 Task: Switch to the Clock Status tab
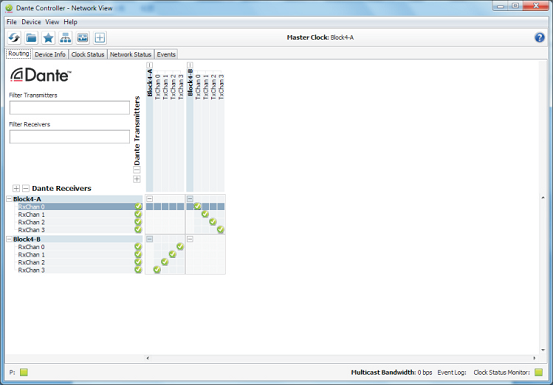click(88, 54)
